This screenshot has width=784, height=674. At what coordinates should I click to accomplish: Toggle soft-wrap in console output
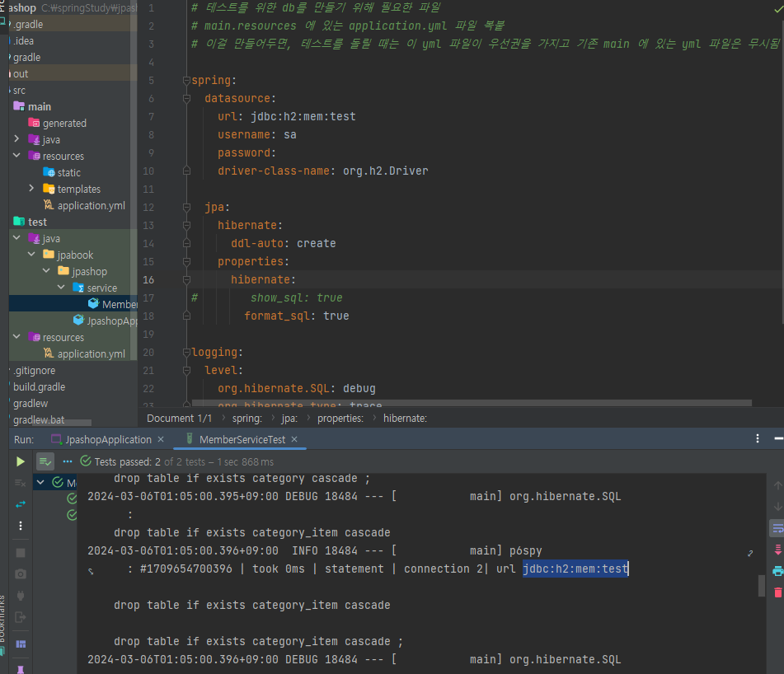coord(777,528)
